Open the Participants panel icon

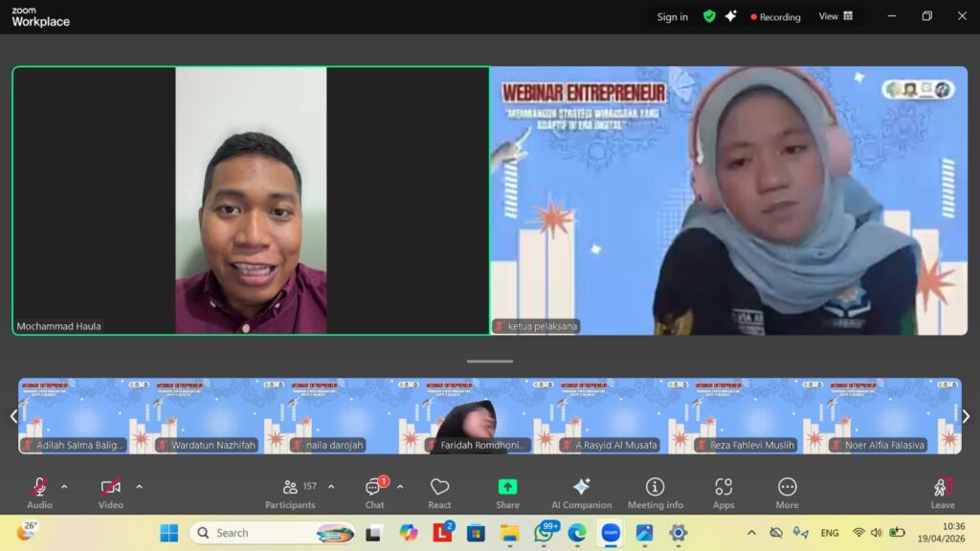[290, 488]
